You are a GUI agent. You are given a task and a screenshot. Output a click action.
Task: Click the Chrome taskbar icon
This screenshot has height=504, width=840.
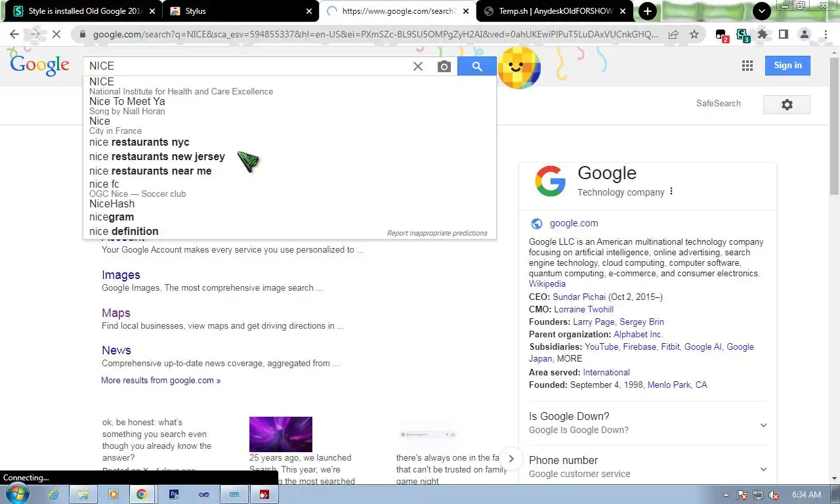coord(141,494)
